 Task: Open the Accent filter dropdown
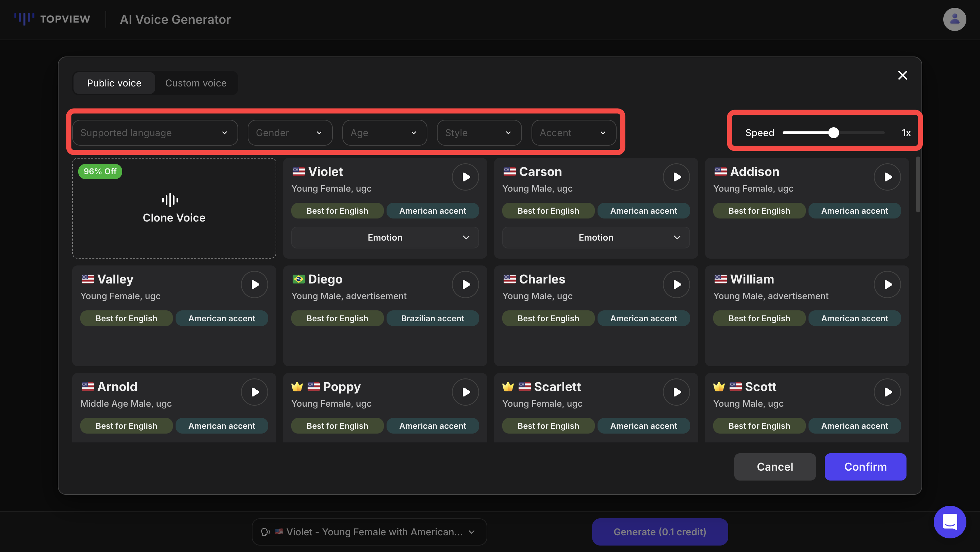573,133
